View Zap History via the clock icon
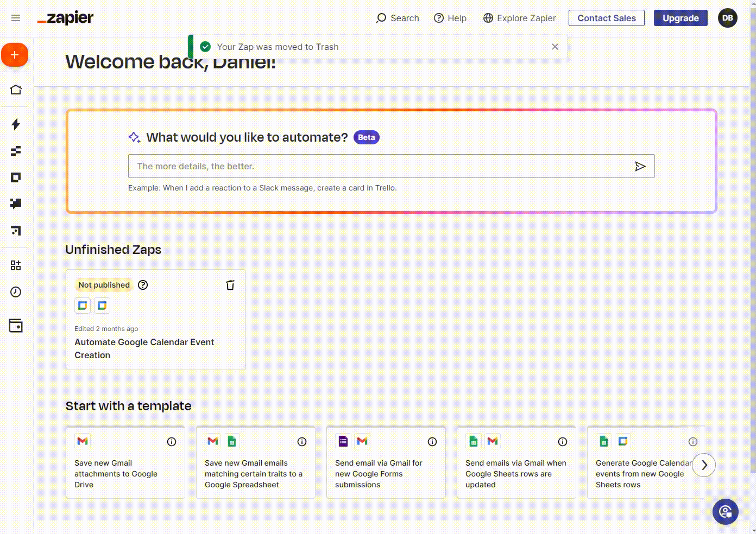This screenshot has width=756, height=534. pyautogui.click(x=15, y=292)
